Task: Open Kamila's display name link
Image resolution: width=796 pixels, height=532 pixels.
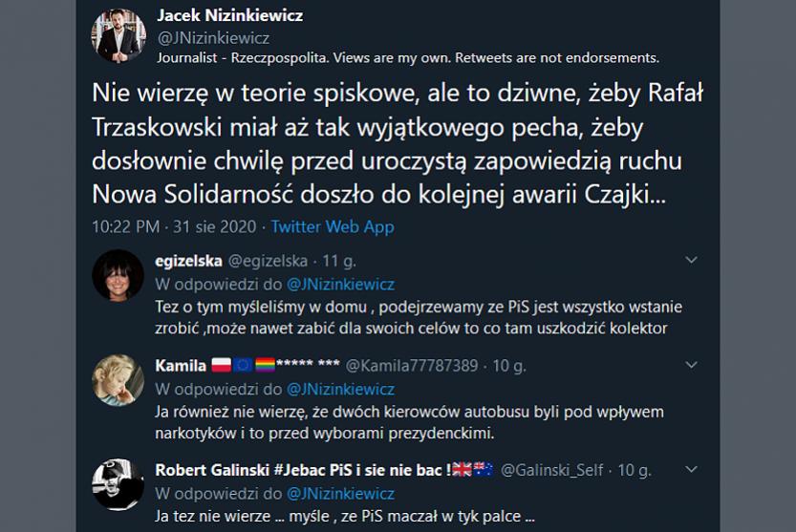Action: point(180,366)
